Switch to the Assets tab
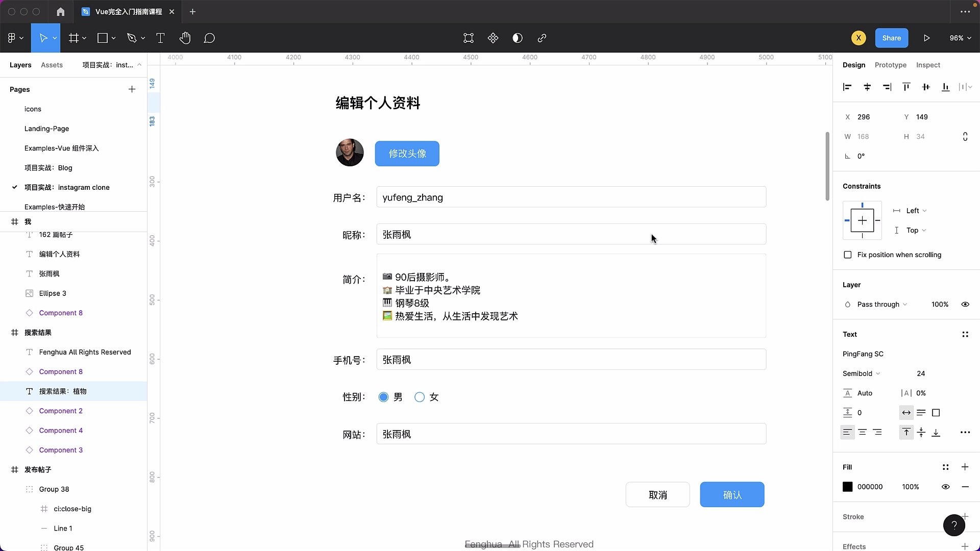980x551 pixels. click(52, 65)
